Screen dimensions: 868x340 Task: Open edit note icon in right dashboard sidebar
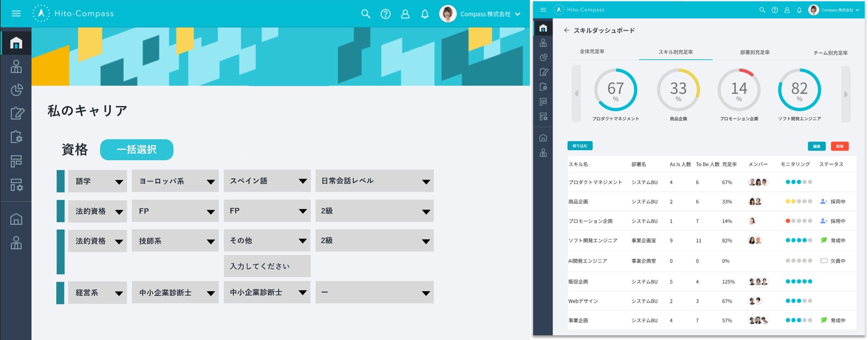click(543, 72)
